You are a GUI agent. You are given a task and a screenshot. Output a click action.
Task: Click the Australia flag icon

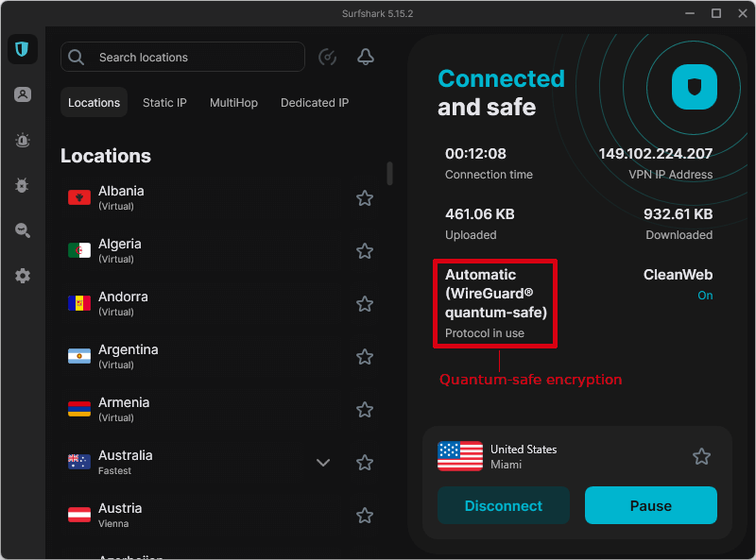79,462
